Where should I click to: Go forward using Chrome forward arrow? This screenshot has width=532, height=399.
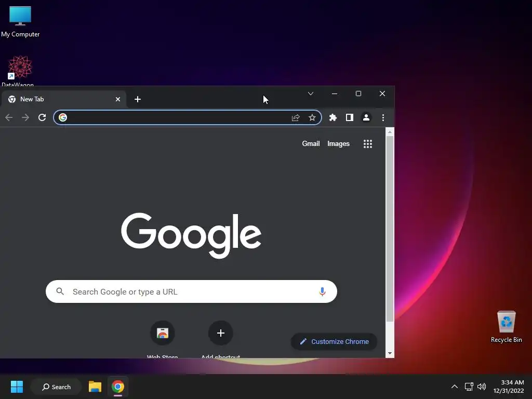coord(25,117)
